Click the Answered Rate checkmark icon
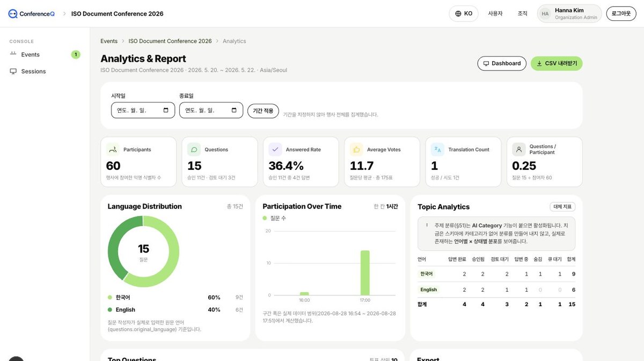Image resolution: width=644 pixels, height=361 pixels. (x=275, y=149)
